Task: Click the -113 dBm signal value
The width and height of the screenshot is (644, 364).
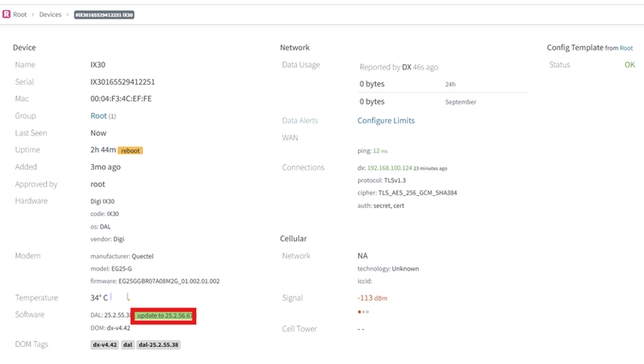Action: 372,298
